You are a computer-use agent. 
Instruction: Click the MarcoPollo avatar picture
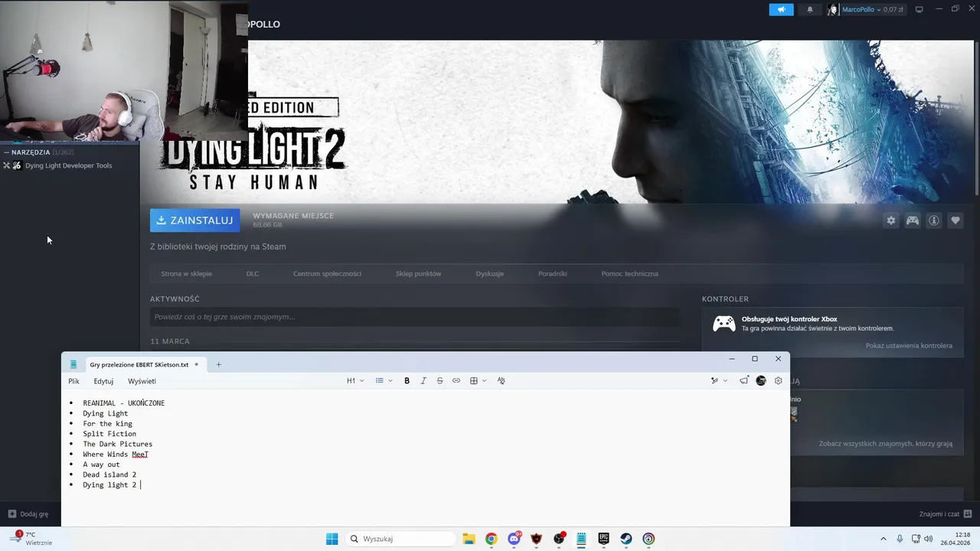(x=833, y=9)
